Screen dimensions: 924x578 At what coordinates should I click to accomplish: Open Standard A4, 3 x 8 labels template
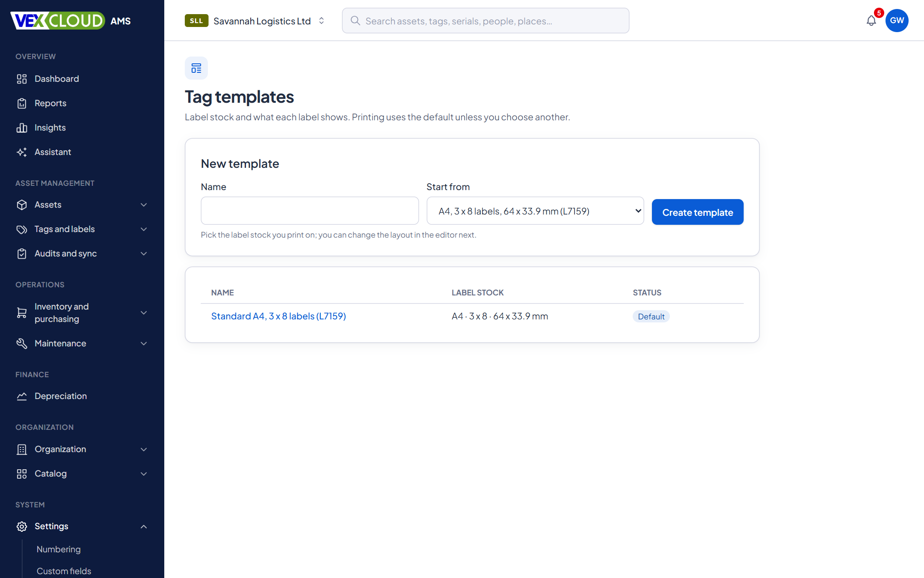coord(278,316)
